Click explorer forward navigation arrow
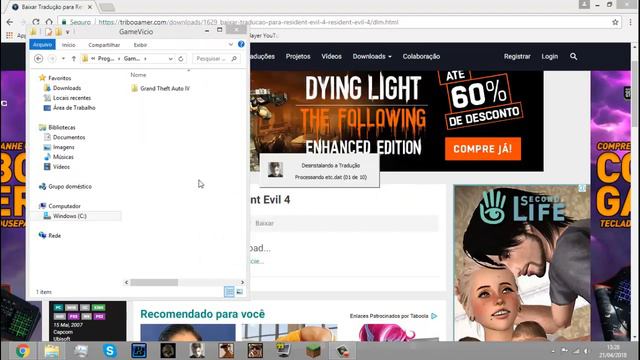The height and width of the screenshot is (360, 640). [52, 59]
